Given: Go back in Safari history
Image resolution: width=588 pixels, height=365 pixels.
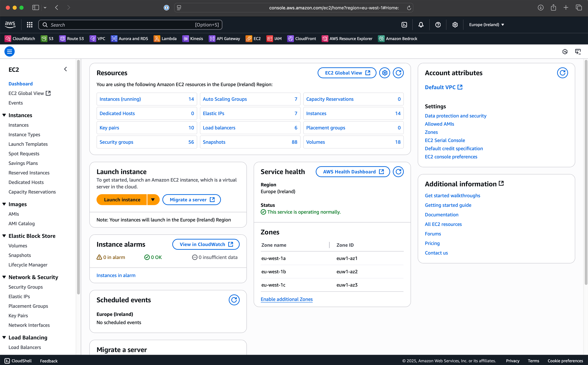Looking at the screenshot, I should click(x=56, y=8).
